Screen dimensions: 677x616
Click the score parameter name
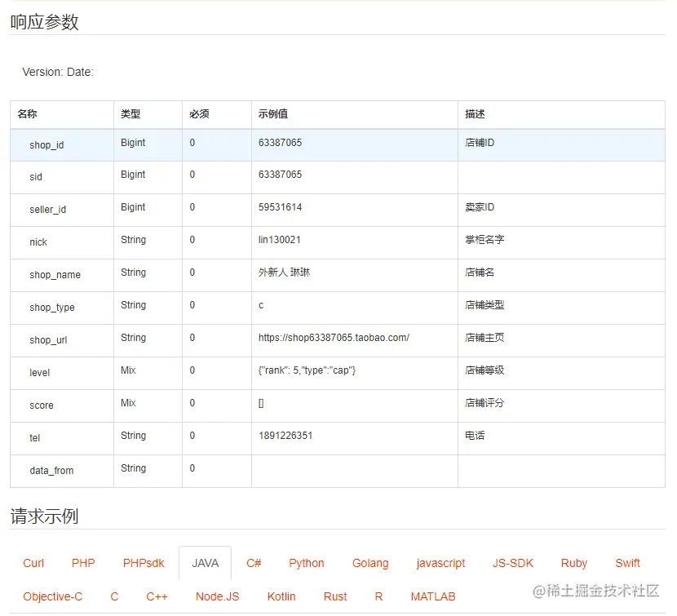pos(42,405)
